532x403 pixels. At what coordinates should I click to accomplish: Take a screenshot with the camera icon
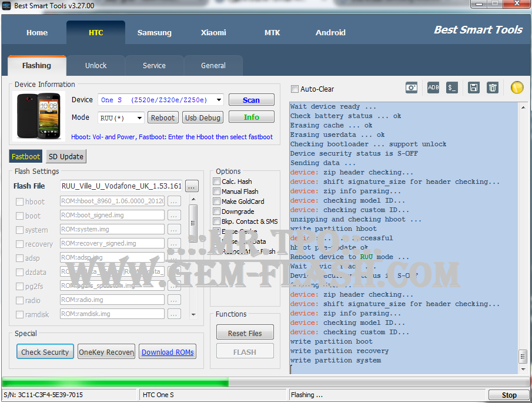411,88
